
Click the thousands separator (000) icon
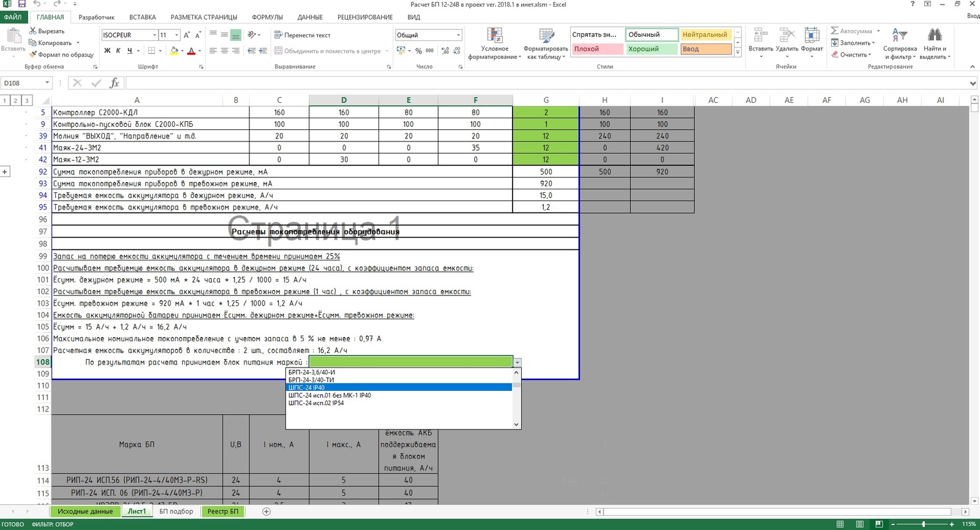click(429, 51)
